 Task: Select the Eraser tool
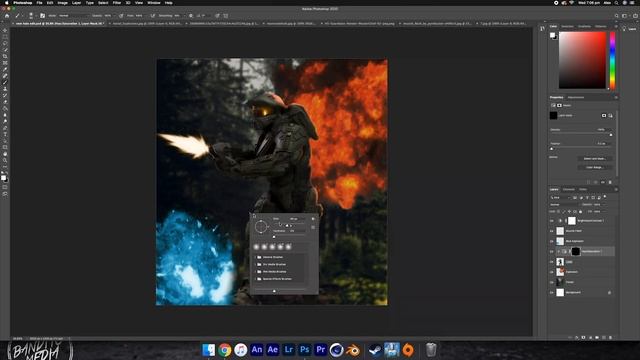(x=5, y=102)
